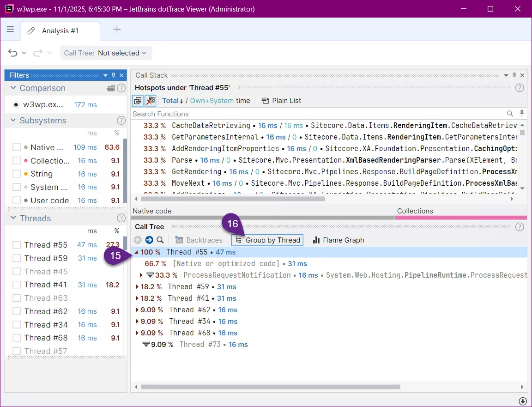Click help icon next to Subsystems
The height and width of the screenshot is (407, 532).
point(121,121)
